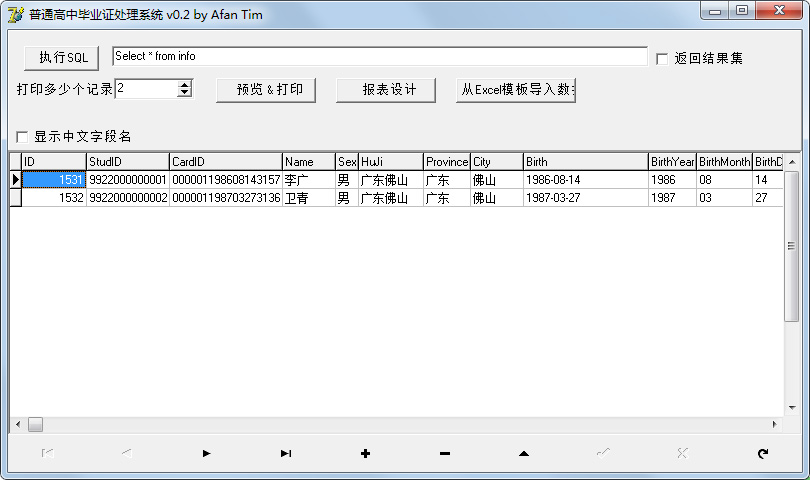Select the cell with ID 1531
The height and width of the screenshot is (480, 810).
pos(54,180)
